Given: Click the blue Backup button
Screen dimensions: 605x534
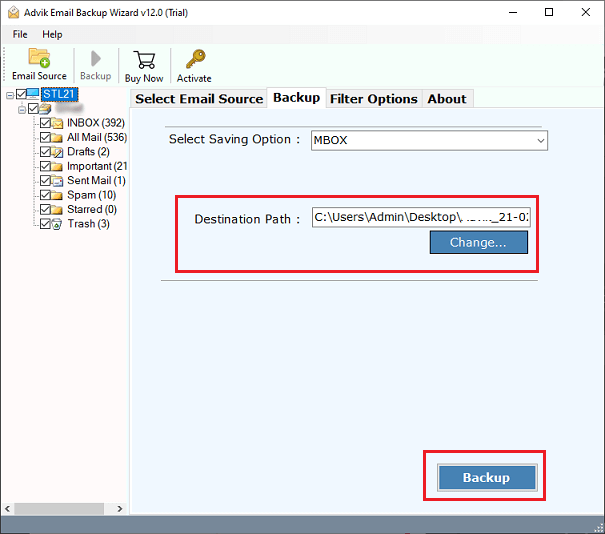Looking at the screenshot, I should [x=487, y=478].
